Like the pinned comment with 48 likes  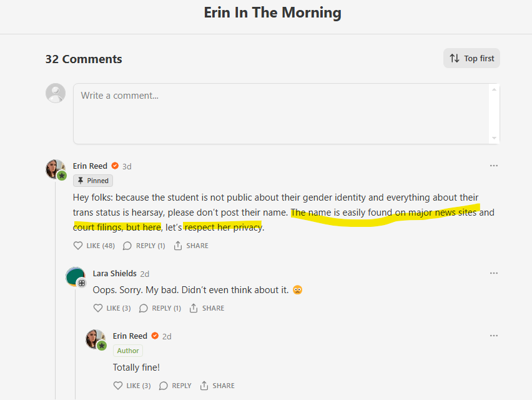(x=94, y=246)
